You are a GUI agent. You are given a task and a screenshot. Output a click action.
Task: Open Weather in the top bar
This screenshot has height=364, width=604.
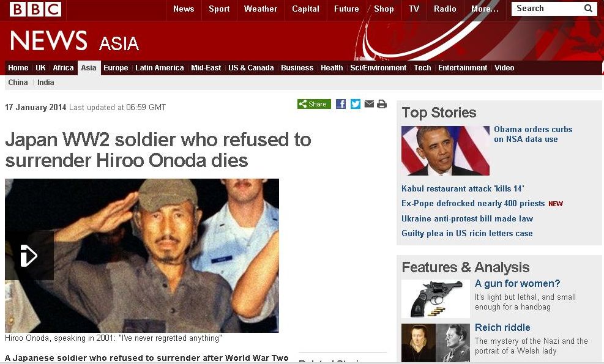pyautogui.click(x=261, y=9)
